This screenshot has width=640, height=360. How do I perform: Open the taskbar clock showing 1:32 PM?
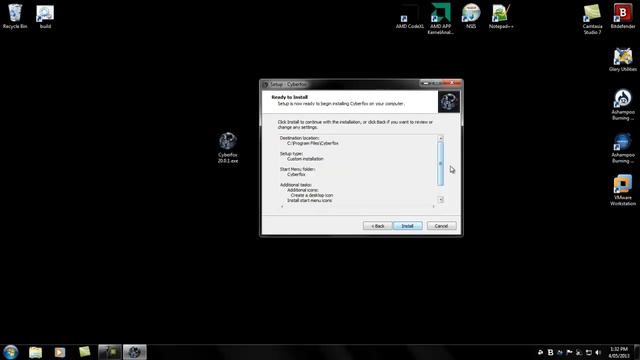pyautogui.click(x=619, y=352)
